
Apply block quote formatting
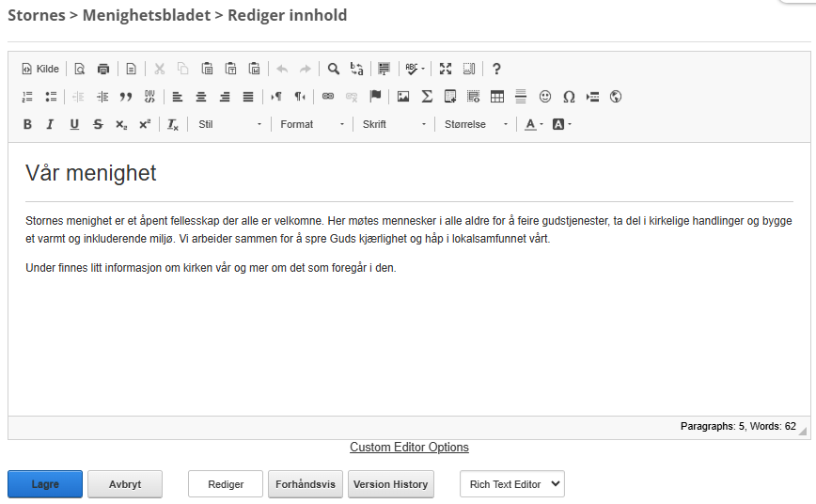coord(126,97)
